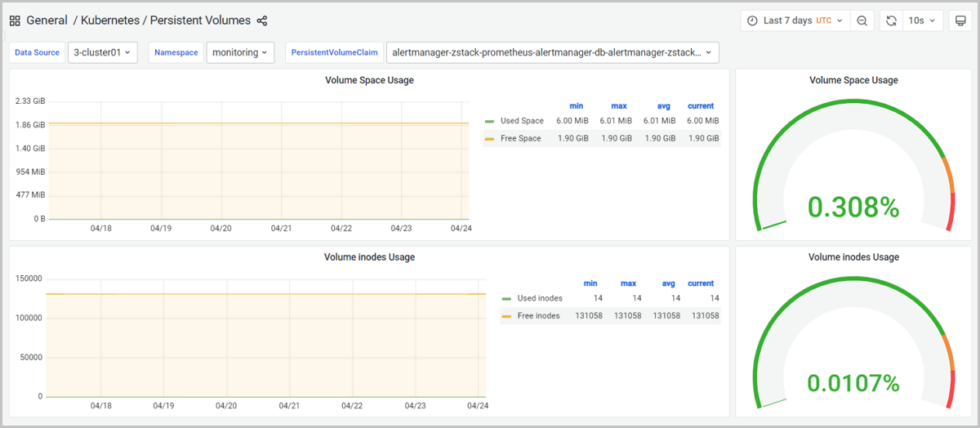Open the dashboards grid icon
The width and height of the screenshot is (980, 428).
(15, 20)
